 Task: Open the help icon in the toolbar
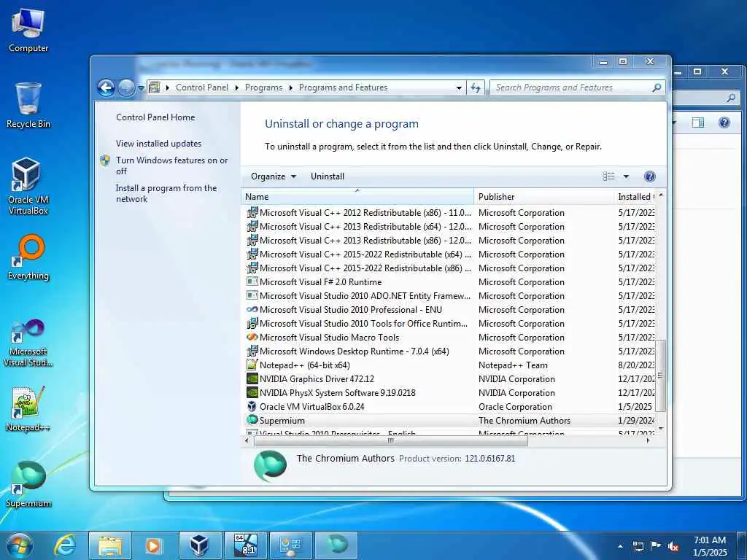click(x=649, y=176)
